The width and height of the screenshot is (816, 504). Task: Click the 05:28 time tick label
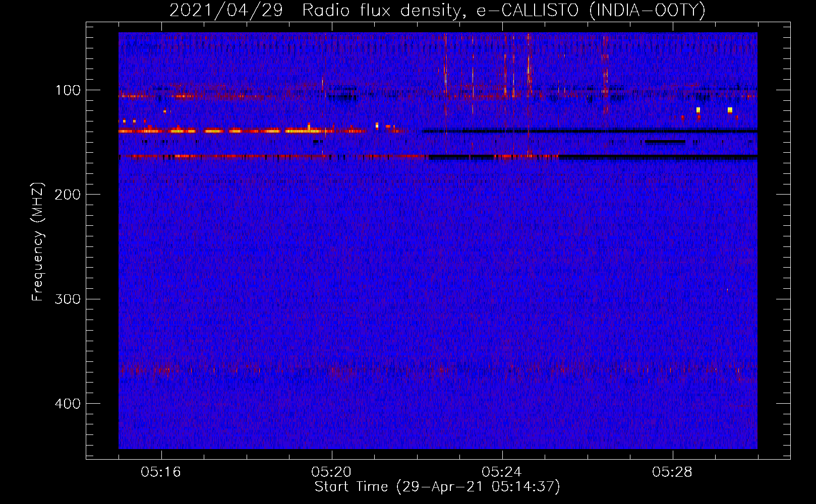pos(672,472)
